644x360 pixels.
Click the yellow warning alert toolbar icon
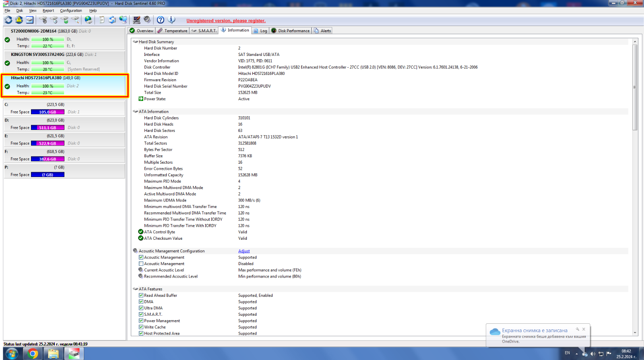tap(19, 20)
